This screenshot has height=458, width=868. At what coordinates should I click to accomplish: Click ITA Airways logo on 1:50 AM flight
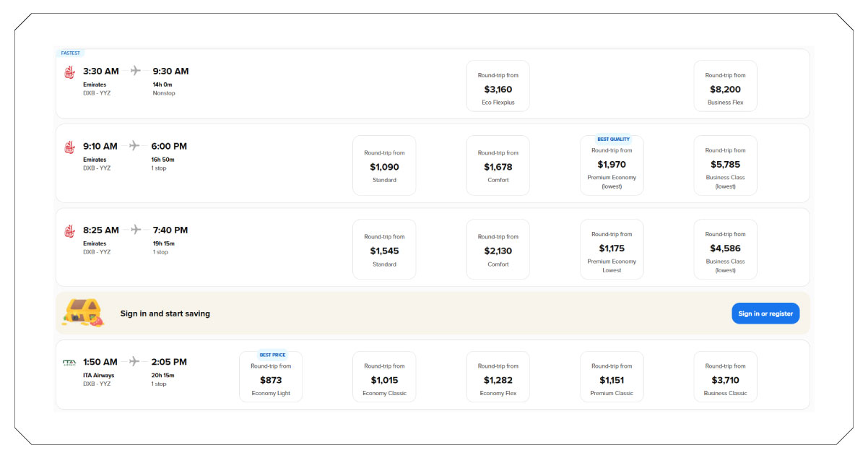(x=69, y=363)
